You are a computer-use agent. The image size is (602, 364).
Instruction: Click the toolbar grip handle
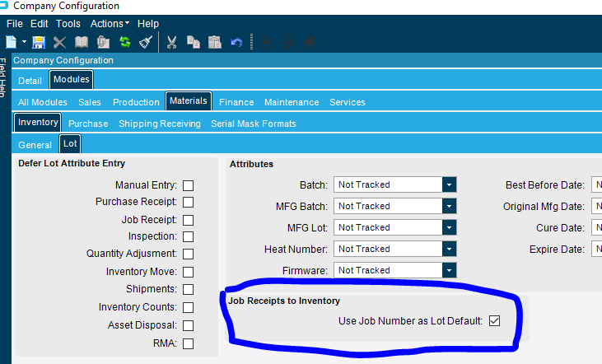tap(251, 42)
